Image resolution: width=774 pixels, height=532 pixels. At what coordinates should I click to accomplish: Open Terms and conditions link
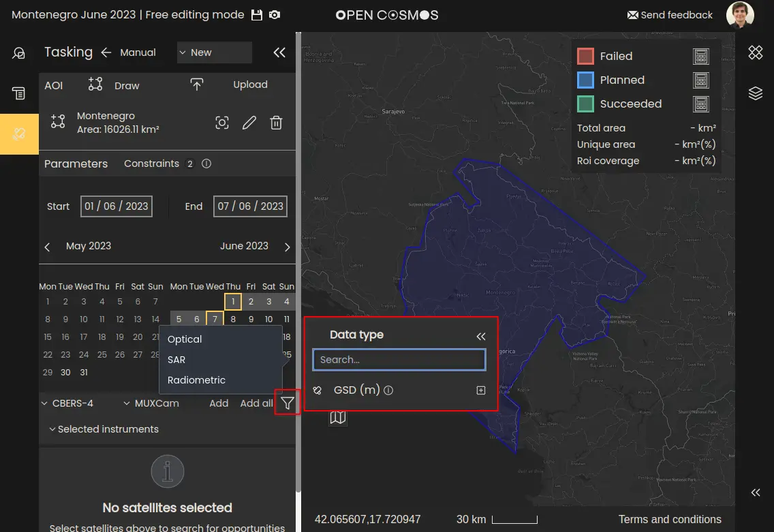[x=669, y=519]
